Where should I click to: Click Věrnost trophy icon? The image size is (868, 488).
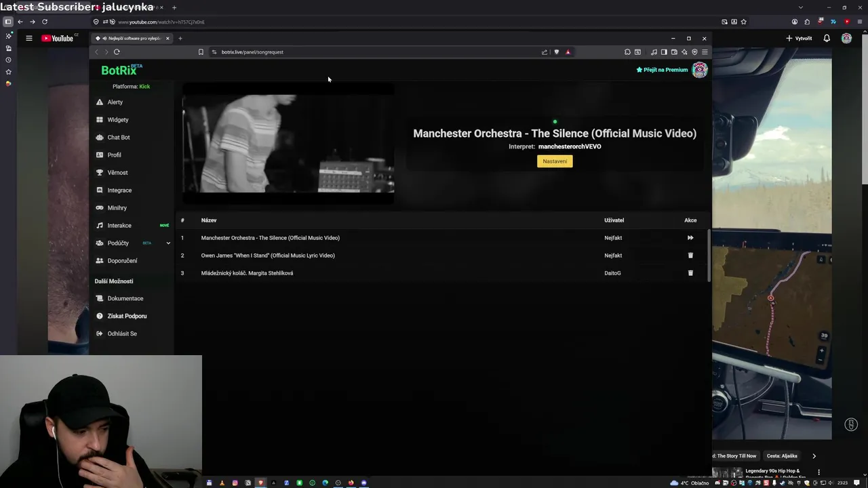click(x=100, y=173)
